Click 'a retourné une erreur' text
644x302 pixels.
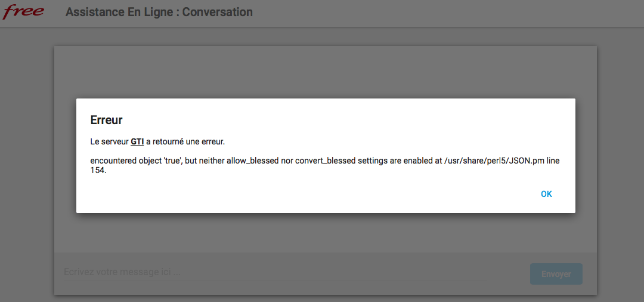point(185,141)
